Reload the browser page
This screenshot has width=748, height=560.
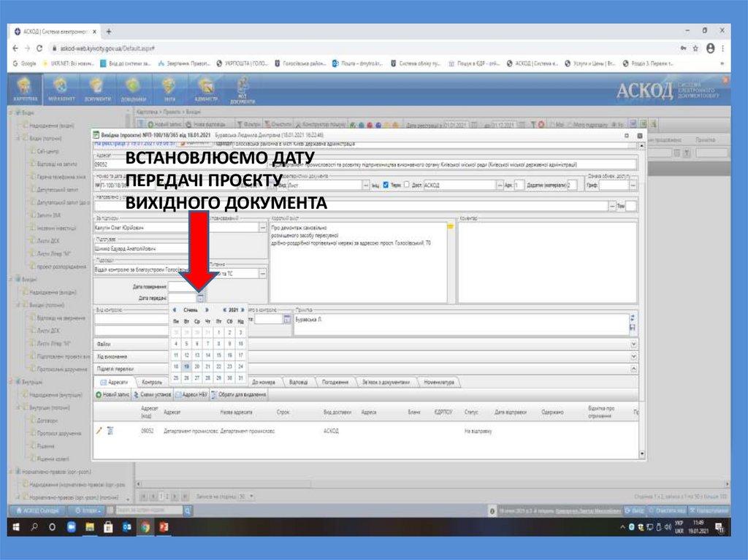(39, 48)
